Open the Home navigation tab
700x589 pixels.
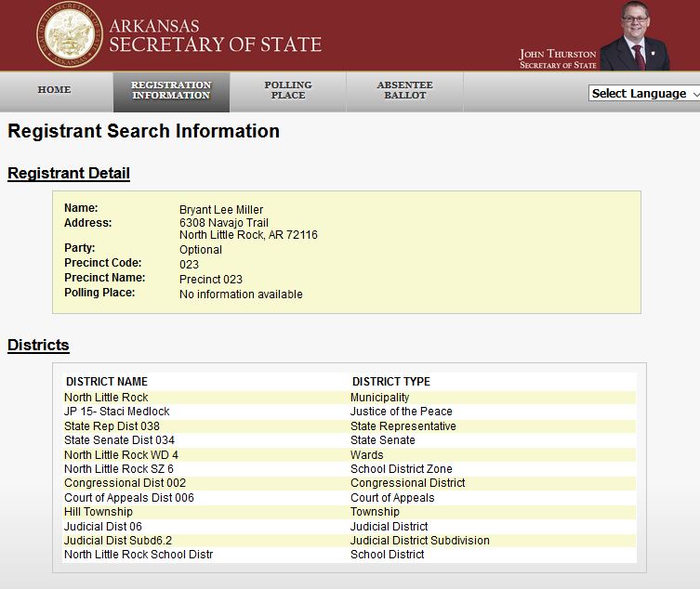(54, 90)
